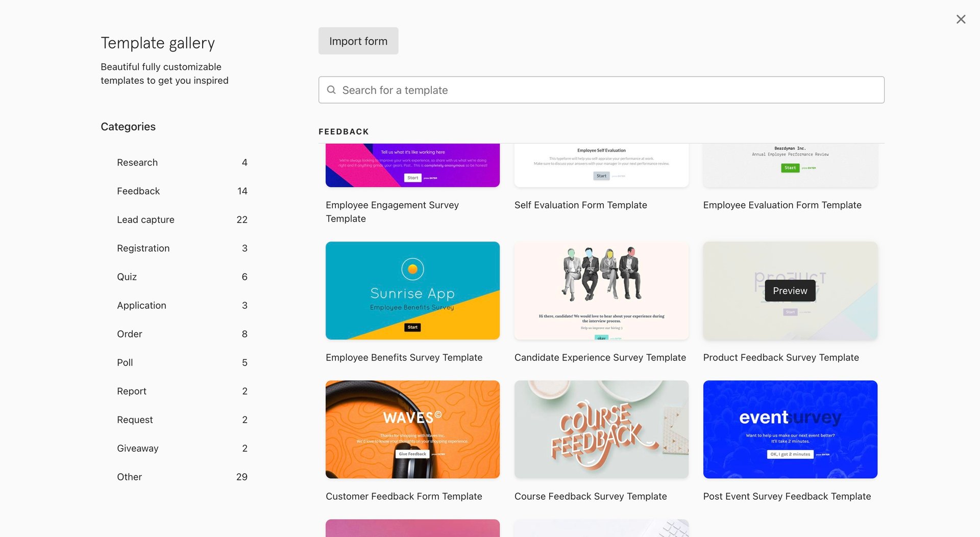The width and height of the screenshot is (980, 537).
Task: Open Sunrise App Employee Benefits thumbnail
Action: point(412,290)
